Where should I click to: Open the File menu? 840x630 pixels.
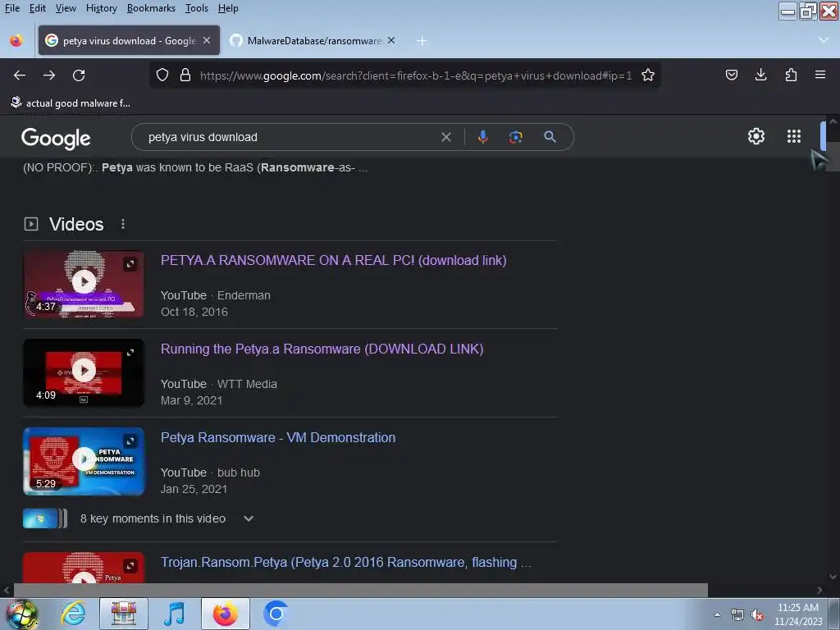[x=11, y=8]
